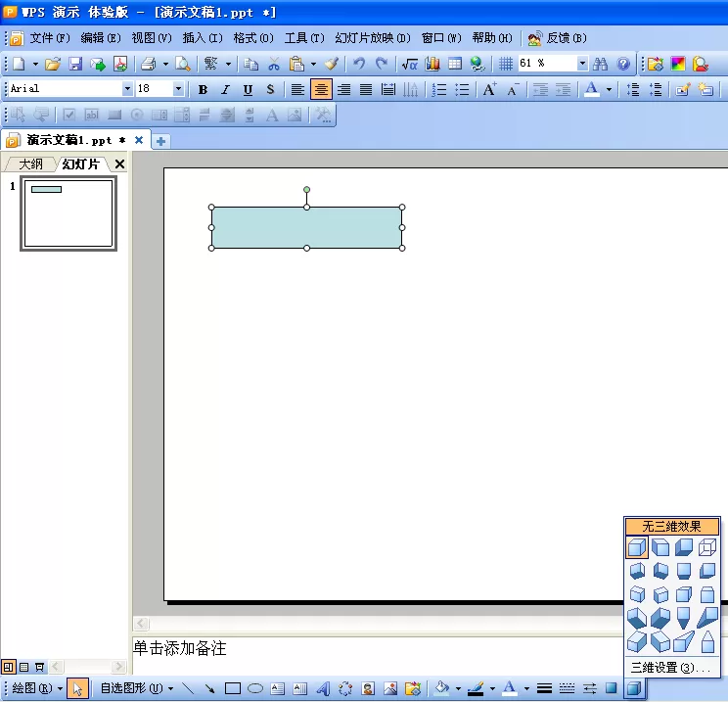Switch to the 大纲 outline tab
Image resolution: width=728 pixels, height=702 pixels.
point(30,164)
